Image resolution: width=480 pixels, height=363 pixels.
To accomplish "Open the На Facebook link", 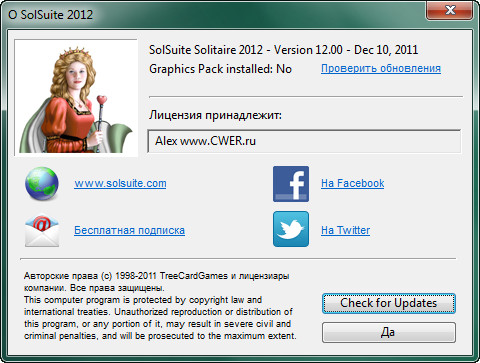I will coord(353,183).
